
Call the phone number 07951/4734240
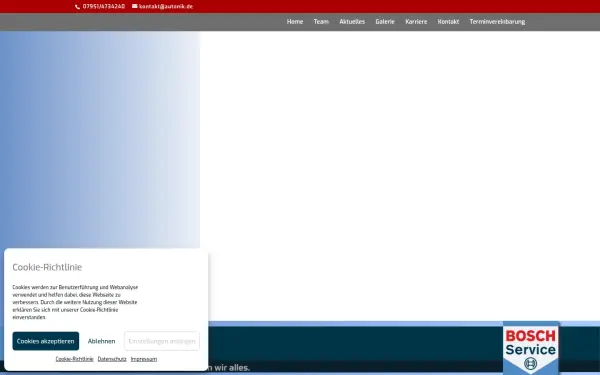click(x=104, y=7)
